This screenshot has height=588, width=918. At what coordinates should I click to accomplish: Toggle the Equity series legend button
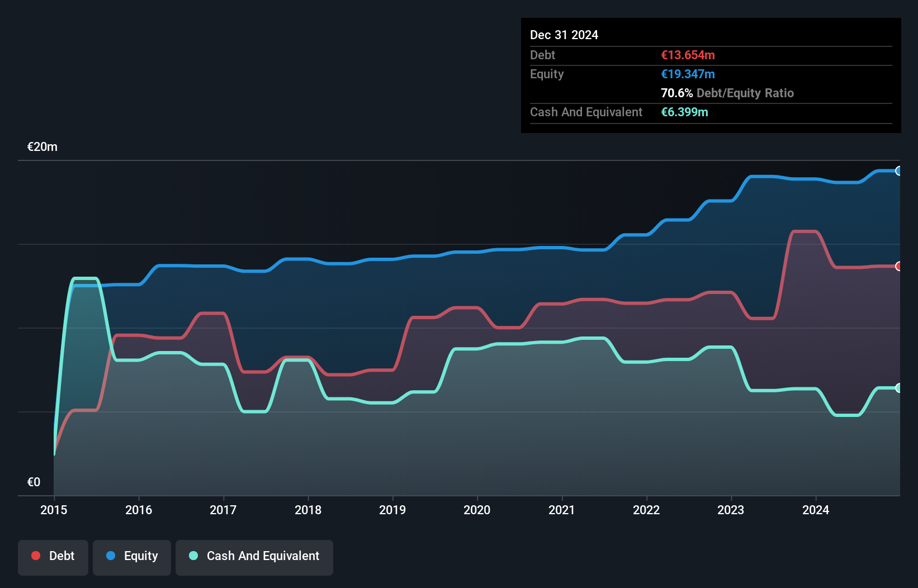(132, 557)
